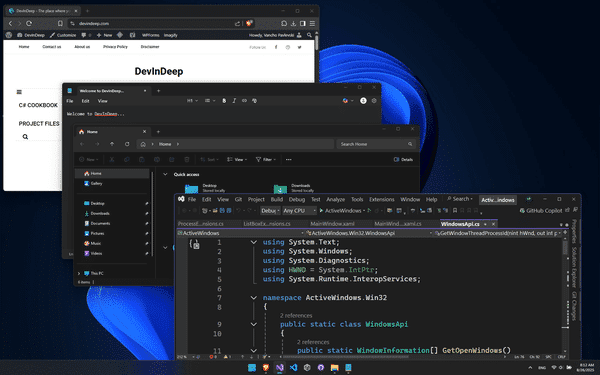Toggle the Details pane in File Explorer
600x375 pixels.
tap(403, 160)
